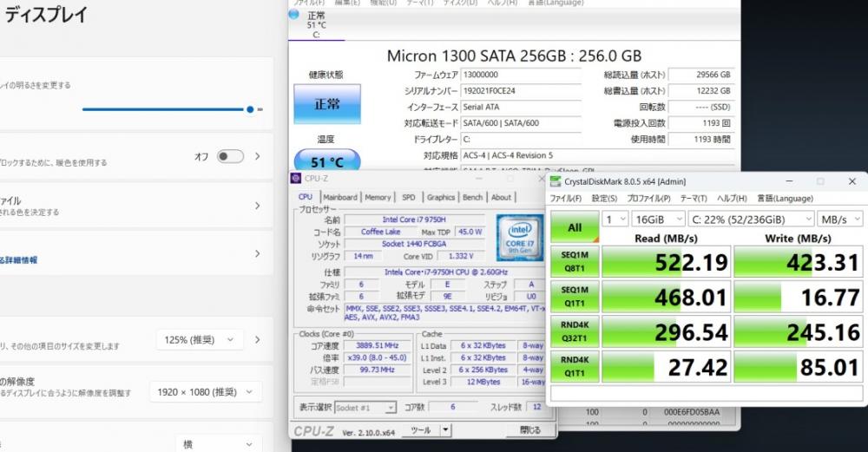868x452 pixels.
Task: Open the 16GiB test size dropdown
Action: click(659, 219)
